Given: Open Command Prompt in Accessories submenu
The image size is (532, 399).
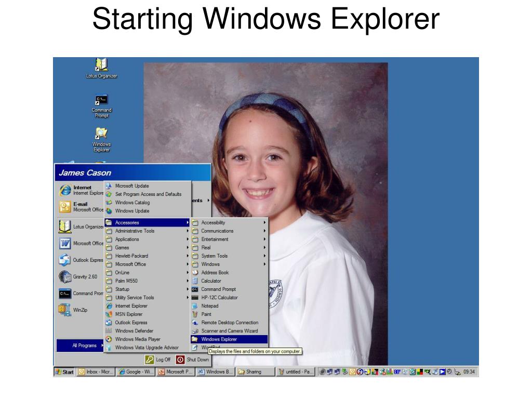Looking at the screenshot, I should 229,289.
